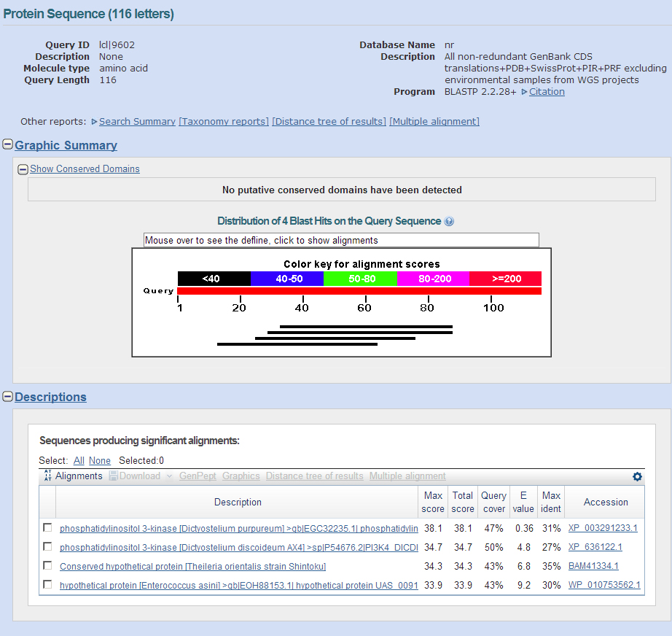
Task: Expand the Search Summary triangle
Action: coord(94,122)
